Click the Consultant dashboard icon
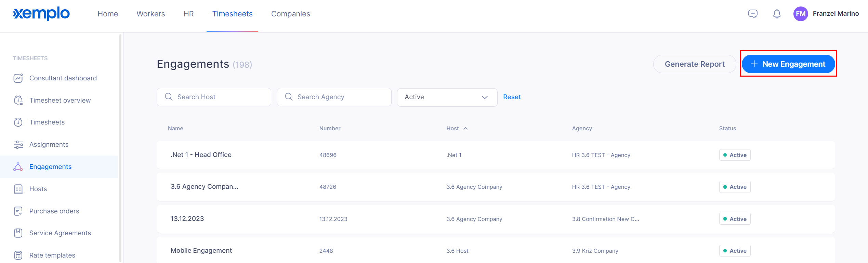 coord(18,78)
